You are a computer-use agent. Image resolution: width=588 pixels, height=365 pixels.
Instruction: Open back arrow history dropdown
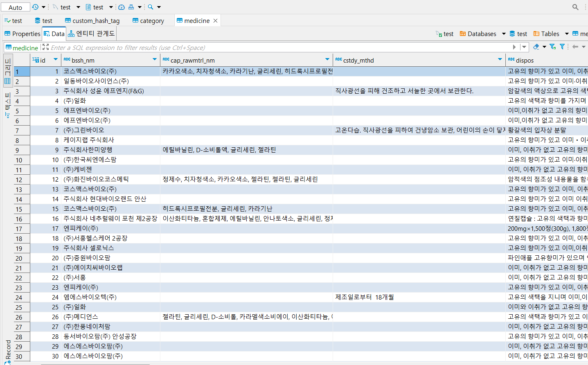point(583,47)
